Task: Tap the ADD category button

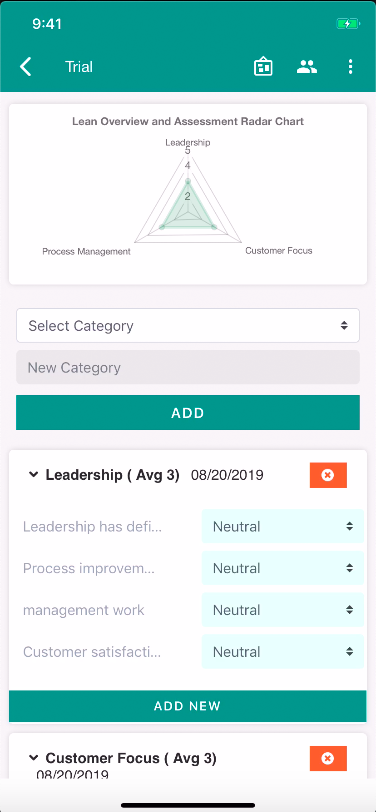Action: pyautogui.click(x=187, y=412)
